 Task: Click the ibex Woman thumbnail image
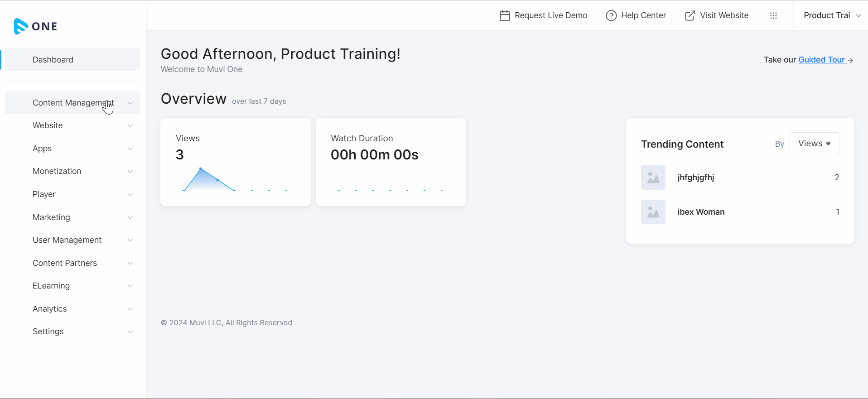pyautogui.click(x=653, y=212)
